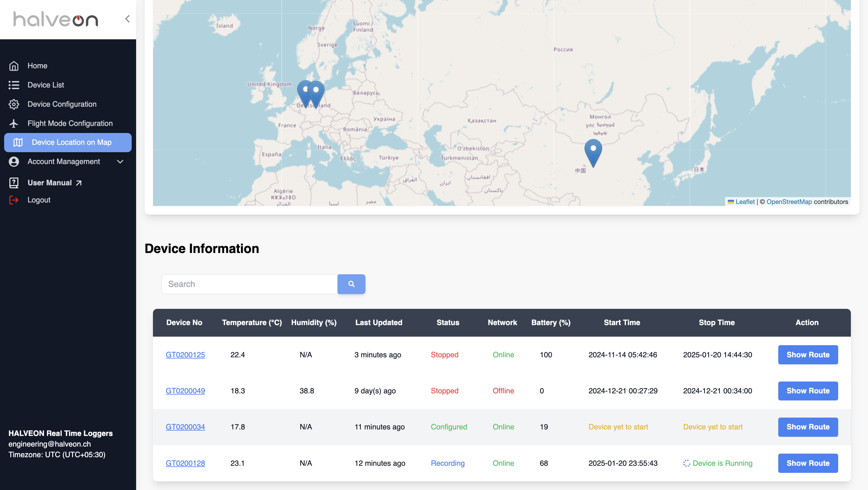Click the Last Updated column header
The image size is (868, 490).
click(x=379, y=323)
